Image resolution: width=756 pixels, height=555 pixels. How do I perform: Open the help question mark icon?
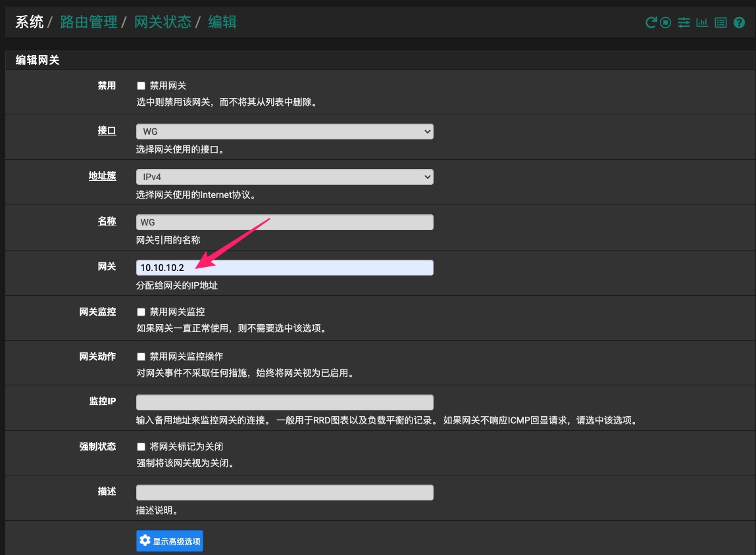(x=739, y=23)
